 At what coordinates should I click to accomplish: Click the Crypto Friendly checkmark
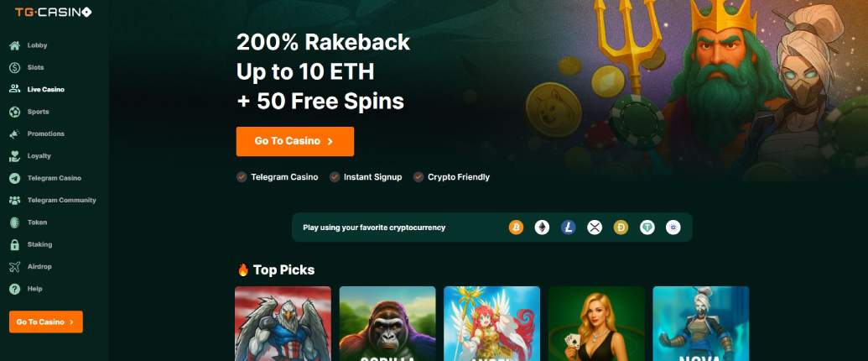point(418,177)
